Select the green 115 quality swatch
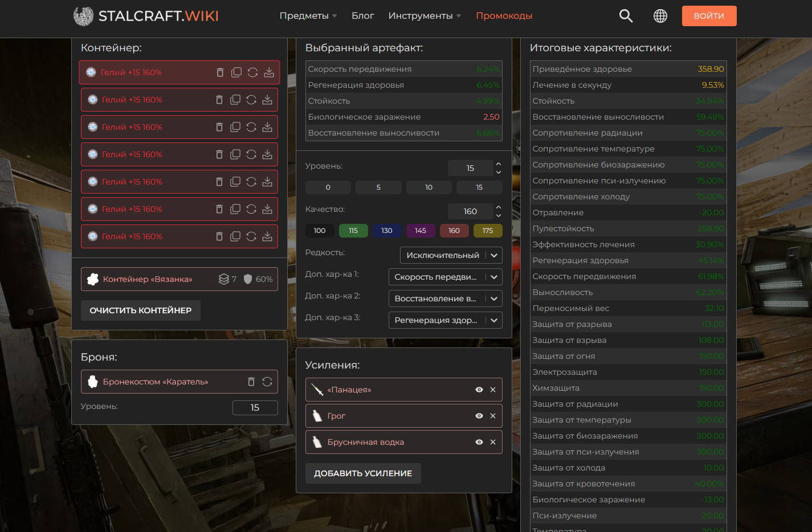The image size is (812, 532). [x=353, y=231]
